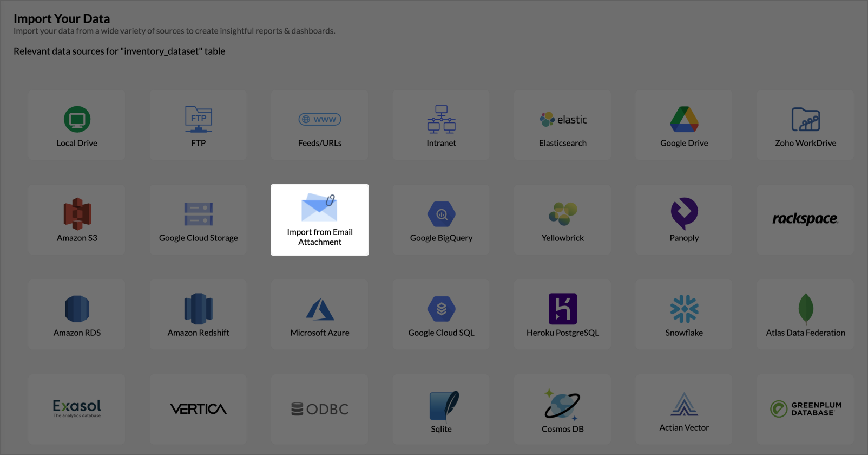The image size is (868, 455).
Task: Choose Microsoft Azure data source
Action: (320, 315)
